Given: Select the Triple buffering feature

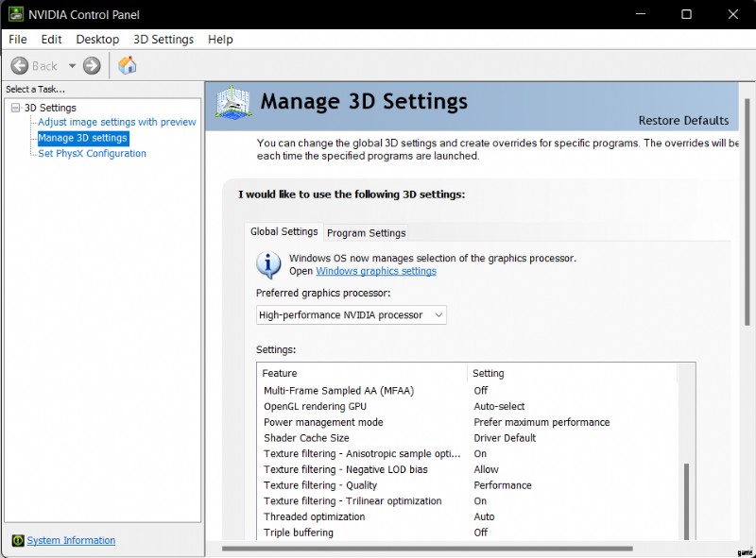Looking at the screenshot, I should tap(299, 533).
